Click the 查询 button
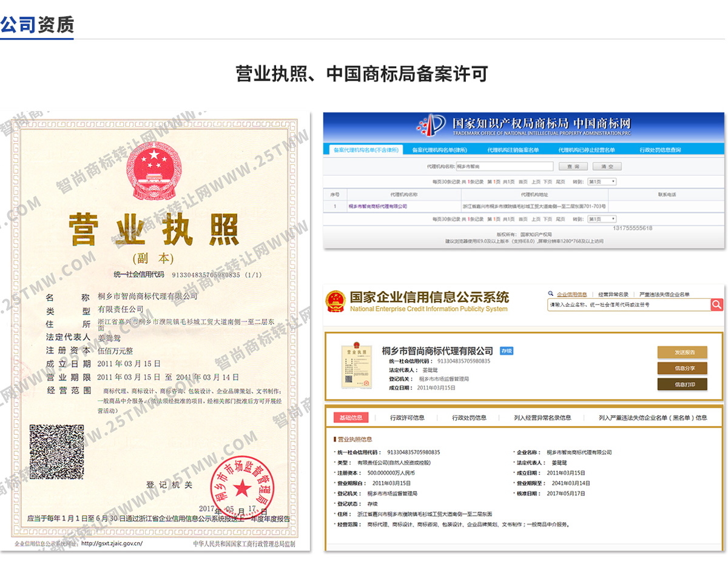The width and height of the screenshot is (728, 587). [x=573, y=166]
